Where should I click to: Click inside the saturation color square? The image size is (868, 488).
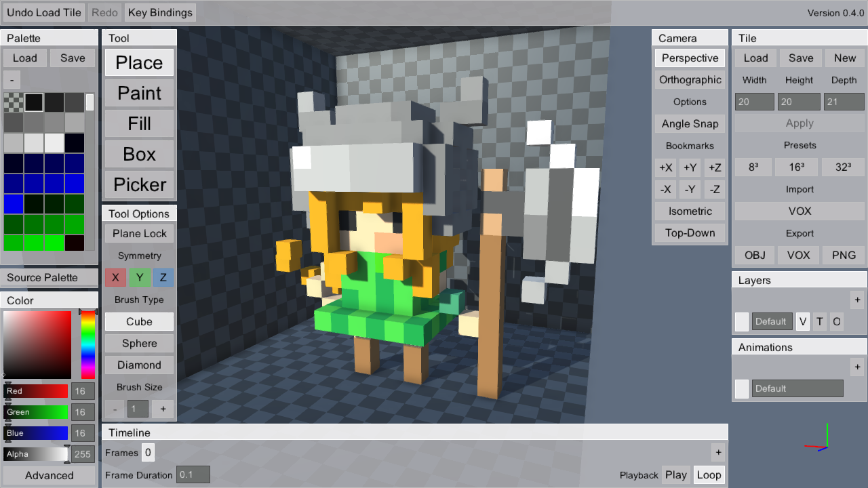[37, 345]
